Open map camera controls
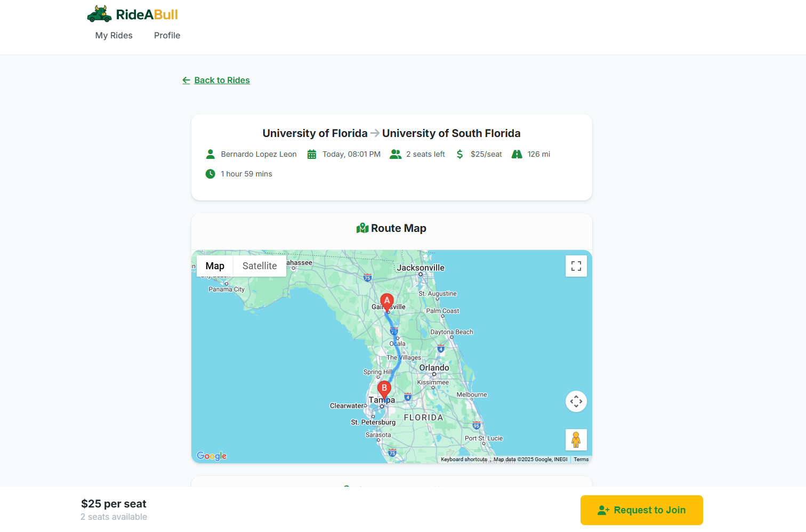The height and width of the screenshot is (532, 806). tap(576, 401)
